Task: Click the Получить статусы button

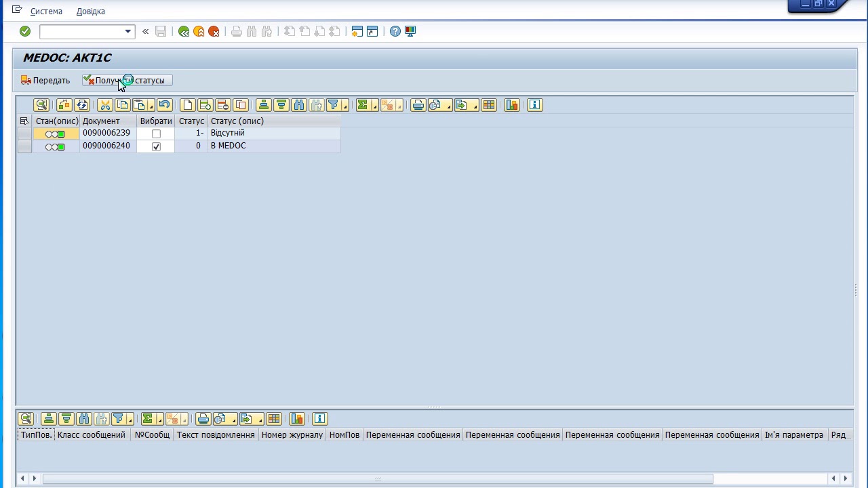Action: click(x=127, y=80)
